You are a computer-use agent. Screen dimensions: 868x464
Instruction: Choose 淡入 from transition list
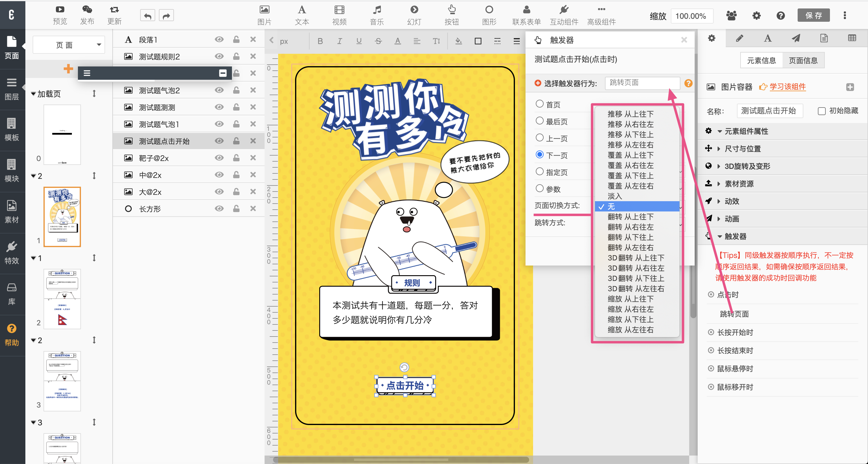pyautogui.click(x=615, y=196)
